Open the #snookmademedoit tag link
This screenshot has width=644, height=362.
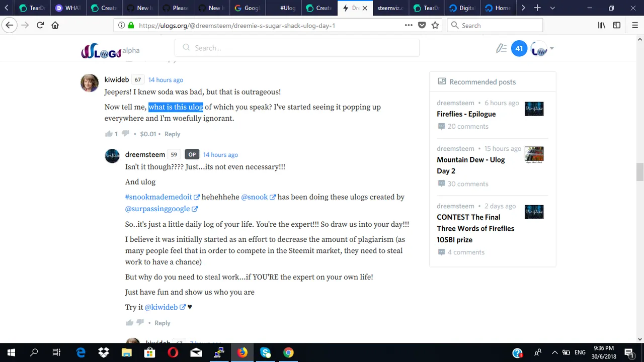[x=163, y=197]
